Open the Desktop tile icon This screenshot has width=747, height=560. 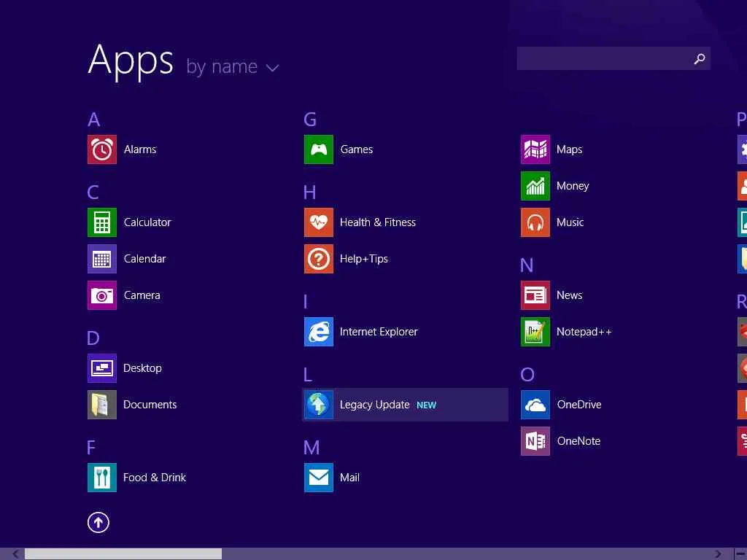(102, 368)
